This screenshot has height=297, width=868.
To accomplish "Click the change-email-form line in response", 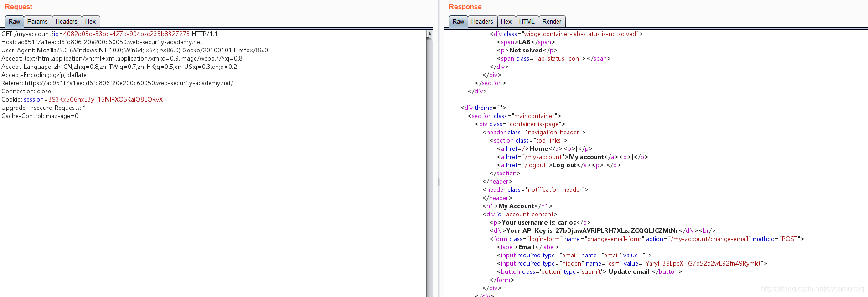I will tap(647, 239).
